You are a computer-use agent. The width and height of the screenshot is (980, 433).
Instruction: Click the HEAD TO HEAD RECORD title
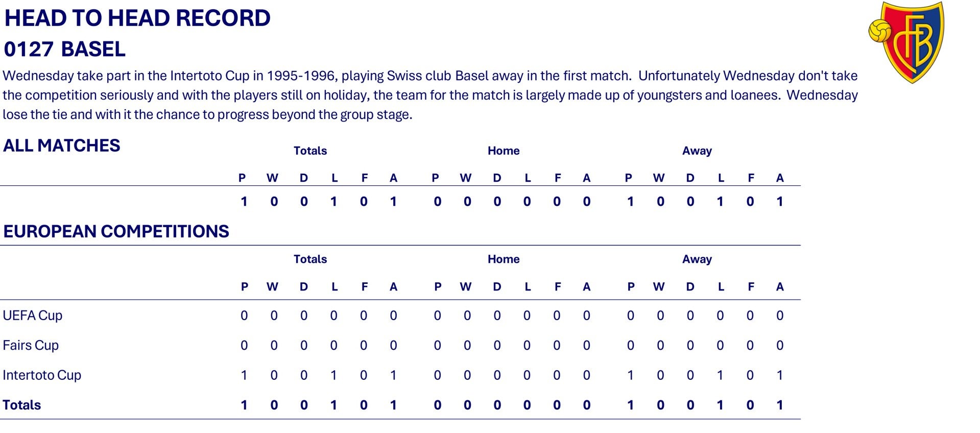137,18
